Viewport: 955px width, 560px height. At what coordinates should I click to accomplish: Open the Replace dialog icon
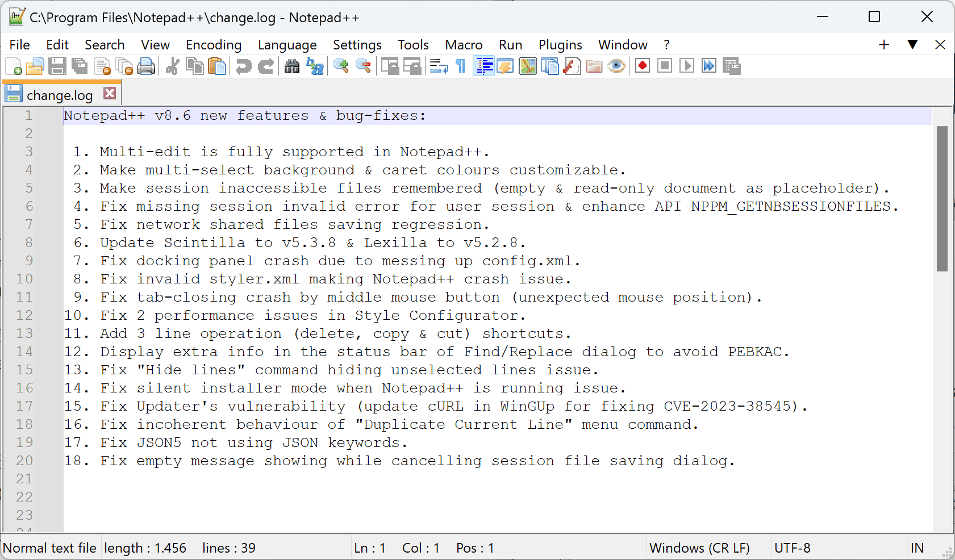(x=314, y=66)
